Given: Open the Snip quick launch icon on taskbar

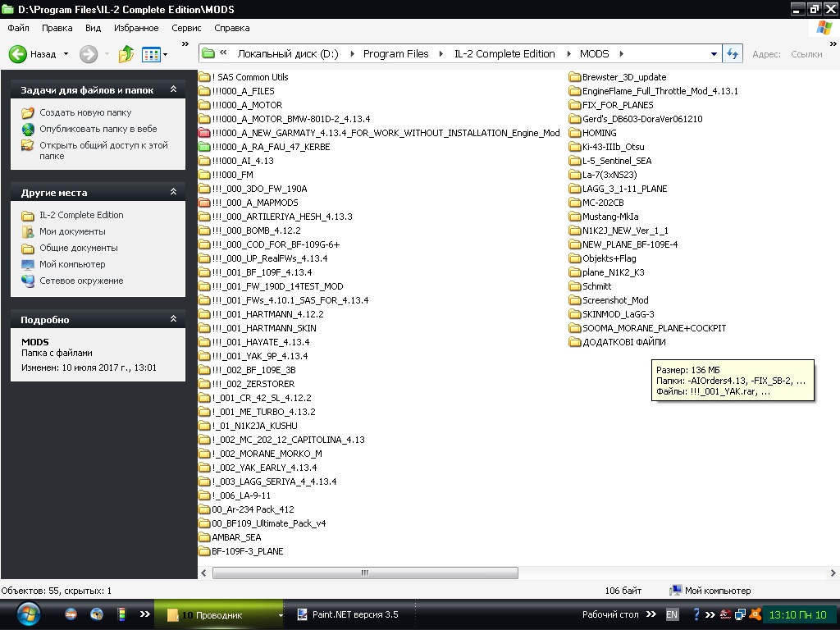Looking at the screenshot, I should pos(71,614).
